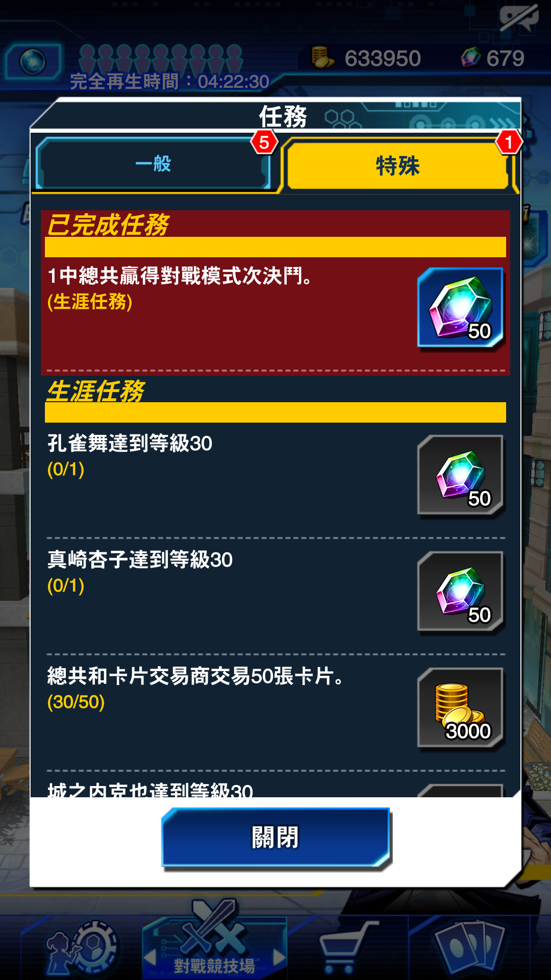Select the 特殊 missions tab

click(397, 166)
